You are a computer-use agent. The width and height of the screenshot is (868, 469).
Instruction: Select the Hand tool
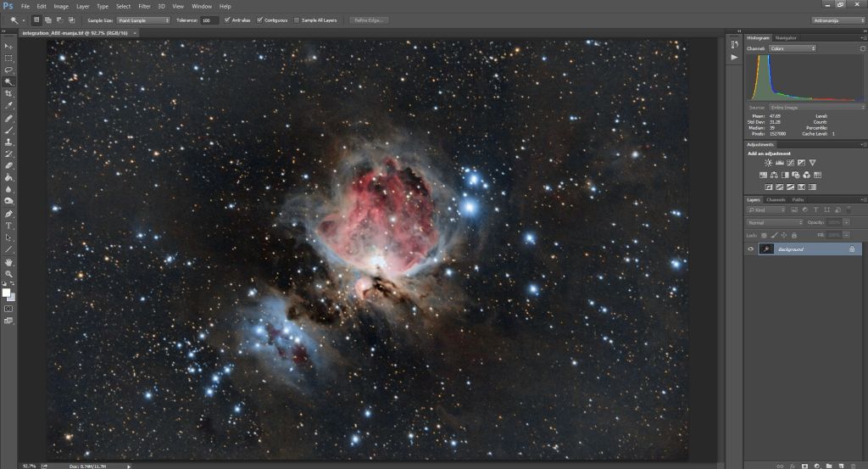pyautogui.click(x=8, y=262)
